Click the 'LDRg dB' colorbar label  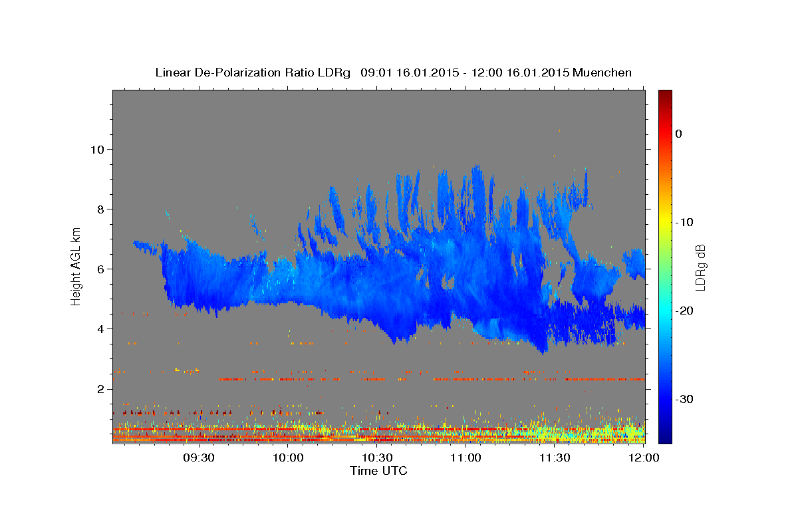coord(700,267)
